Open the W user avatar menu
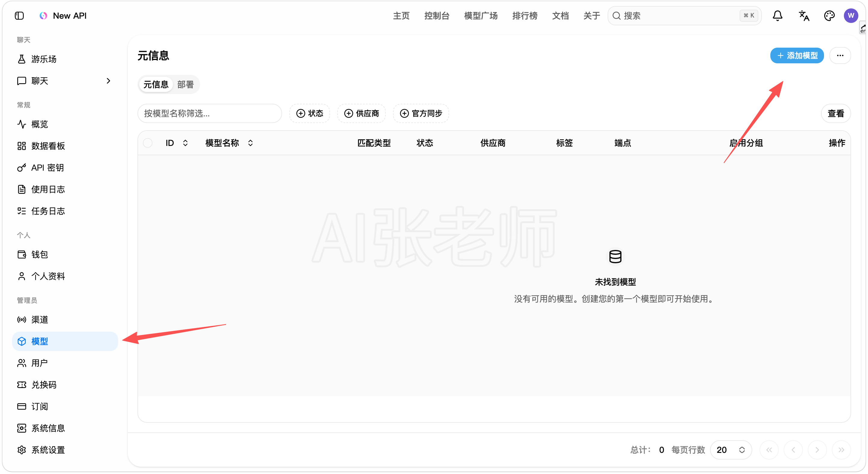The width and height of the screenshot is (868, 474). (x=851, y=15)
